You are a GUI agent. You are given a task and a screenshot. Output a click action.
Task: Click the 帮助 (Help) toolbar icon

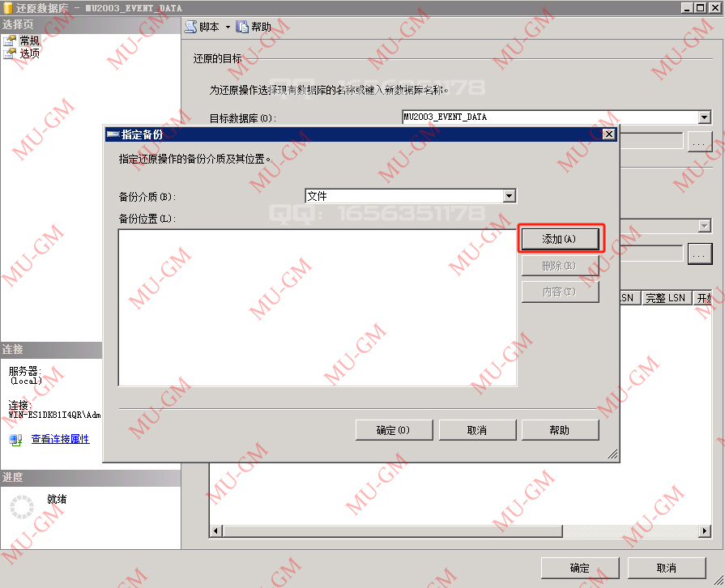[244, 26]
